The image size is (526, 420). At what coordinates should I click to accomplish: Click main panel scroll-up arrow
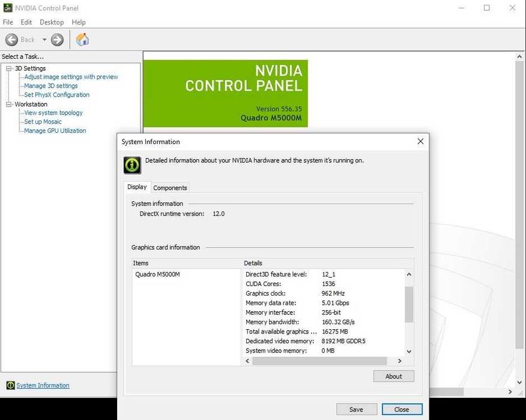tap(519, 56)
